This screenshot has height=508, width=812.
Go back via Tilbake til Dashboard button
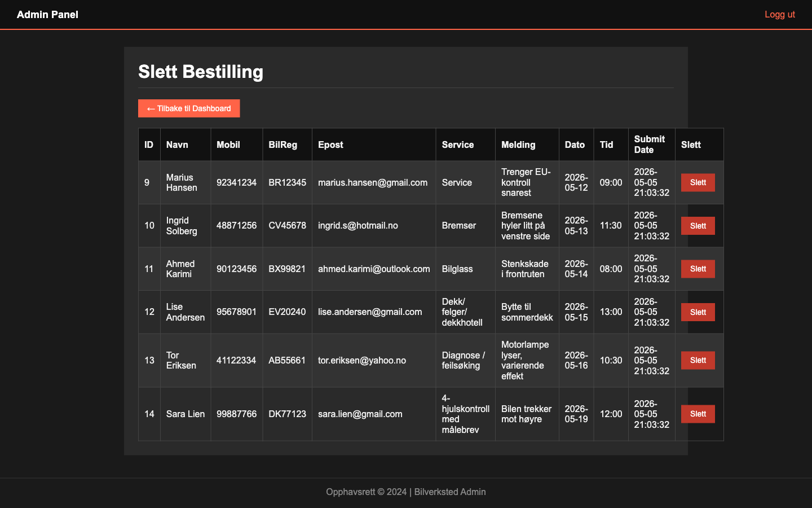(189, 108)
